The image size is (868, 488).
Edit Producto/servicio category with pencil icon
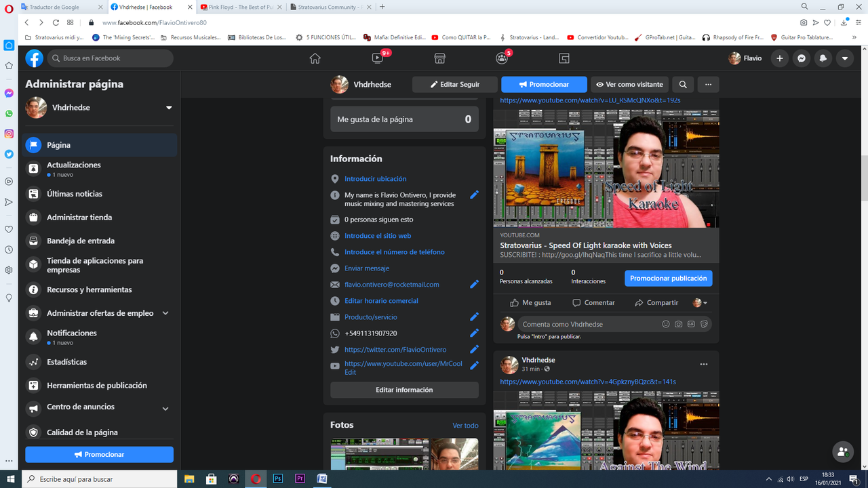[x=474, y=317]
